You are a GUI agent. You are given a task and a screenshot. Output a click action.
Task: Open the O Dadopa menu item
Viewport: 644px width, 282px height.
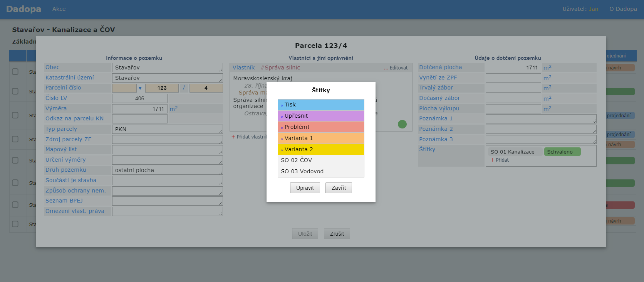[623, 9]
